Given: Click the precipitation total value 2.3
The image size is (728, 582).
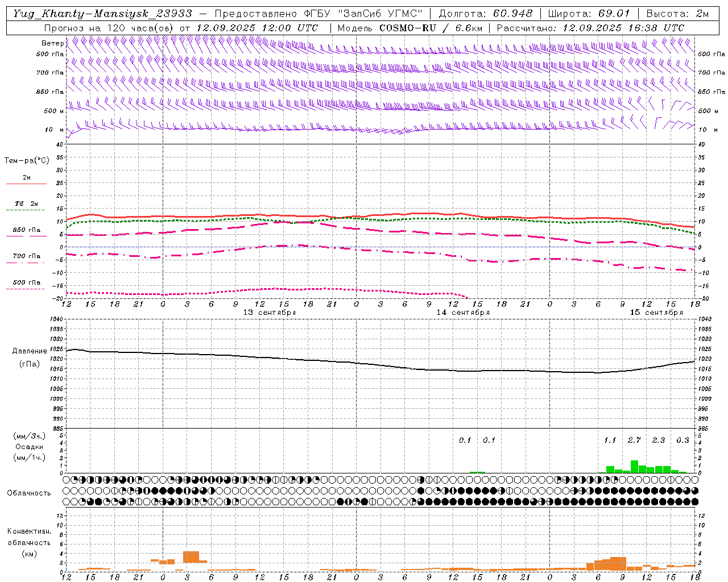Looking at the screenshot, I should [x=659, y=440].
